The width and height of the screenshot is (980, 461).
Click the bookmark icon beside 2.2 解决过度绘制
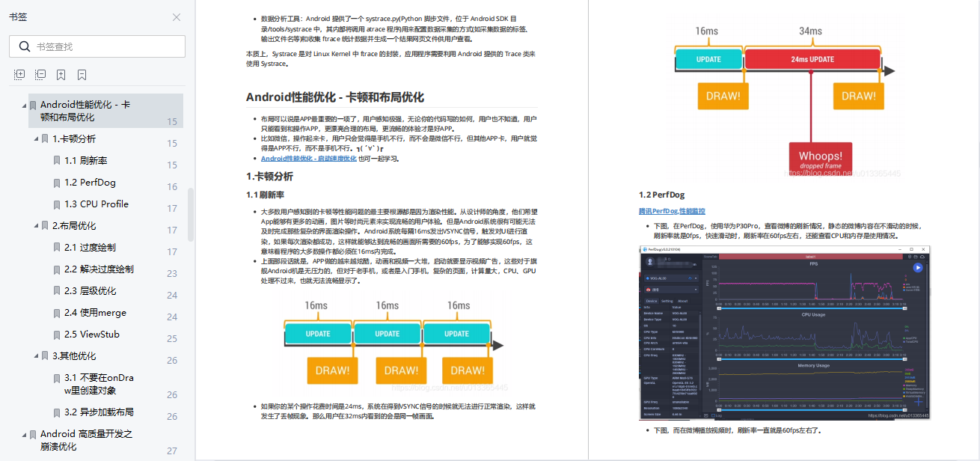[x=57, y=269]
